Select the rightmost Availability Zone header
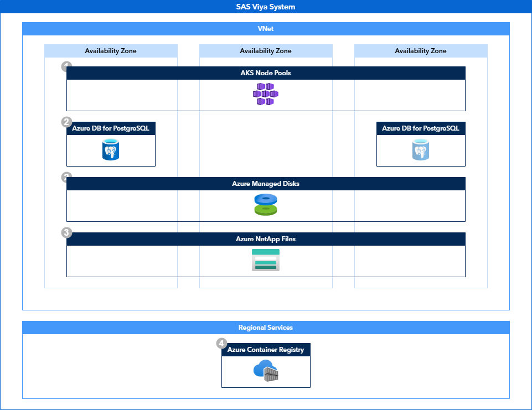Screen dimensions: 532x410 (421, 51)
